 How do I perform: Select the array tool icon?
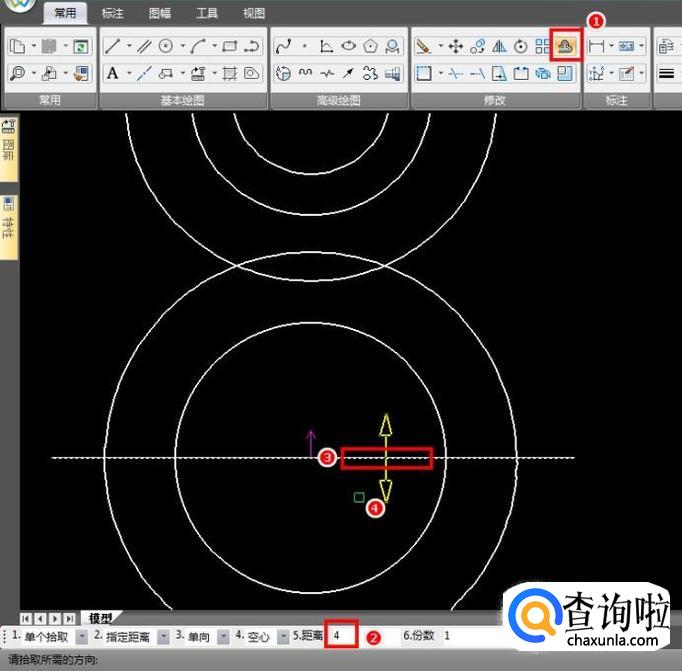pos(542,46)
